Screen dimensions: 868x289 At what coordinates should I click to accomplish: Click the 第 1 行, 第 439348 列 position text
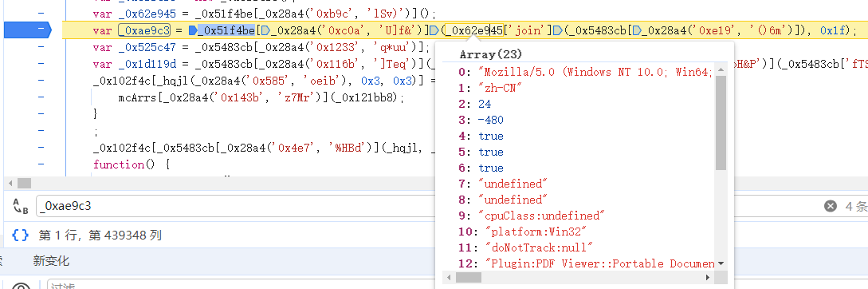(x=100, y=236)
